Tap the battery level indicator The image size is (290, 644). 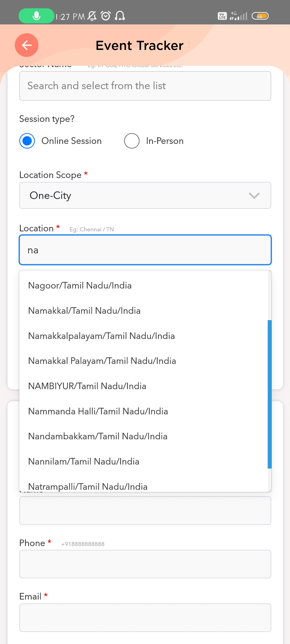click(x=260, y=16)
